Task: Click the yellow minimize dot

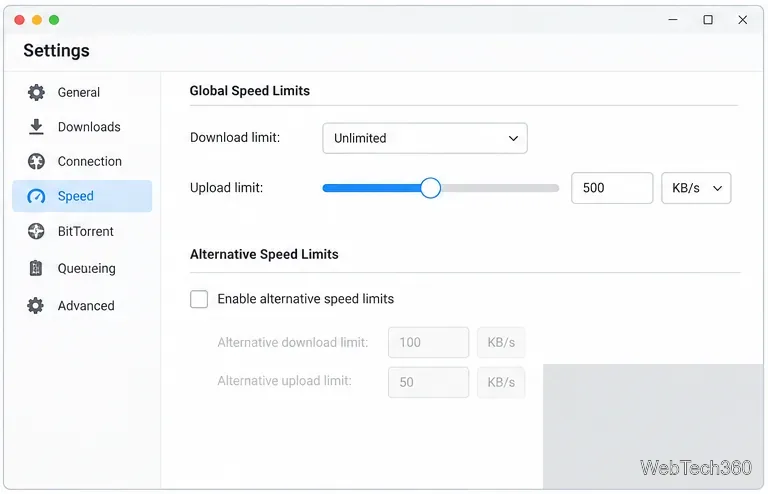Action: point(37,20)
